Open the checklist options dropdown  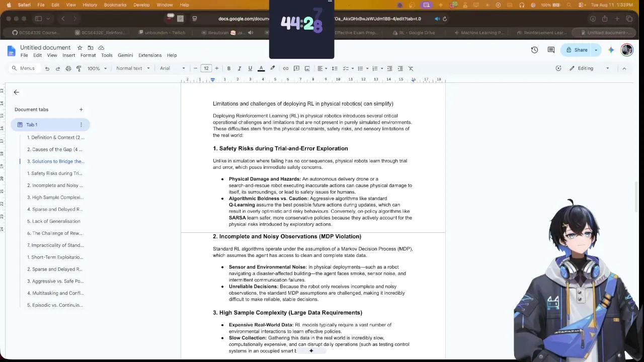[348, 68]
